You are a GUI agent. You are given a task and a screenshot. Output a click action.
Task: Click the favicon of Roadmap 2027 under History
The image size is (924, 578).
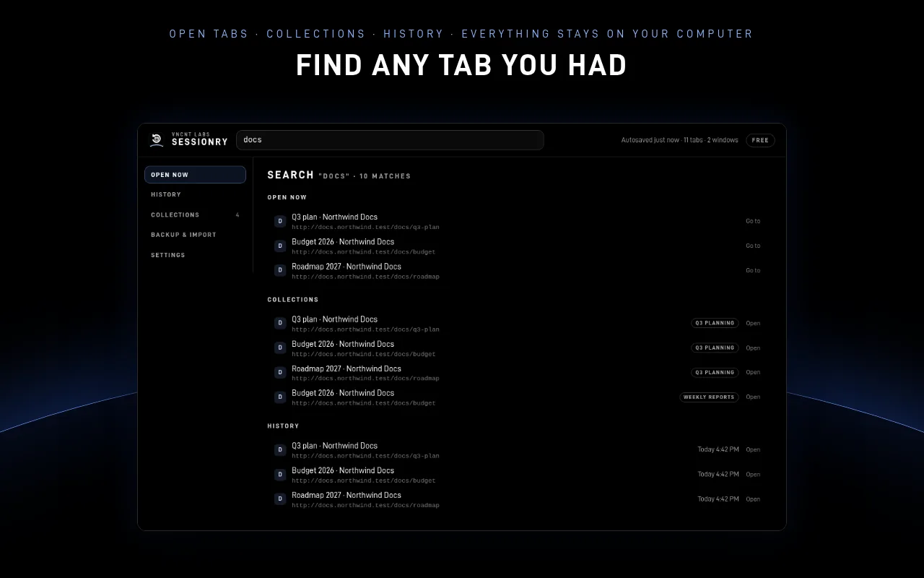tap(280, 499)
